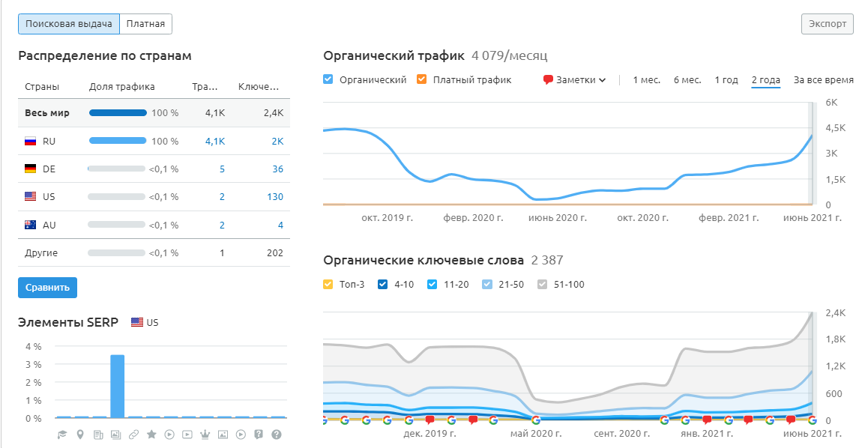
Task: Toggle the Платный трафик checkbox
Action: pyautogui.click(x=421, y=79)
